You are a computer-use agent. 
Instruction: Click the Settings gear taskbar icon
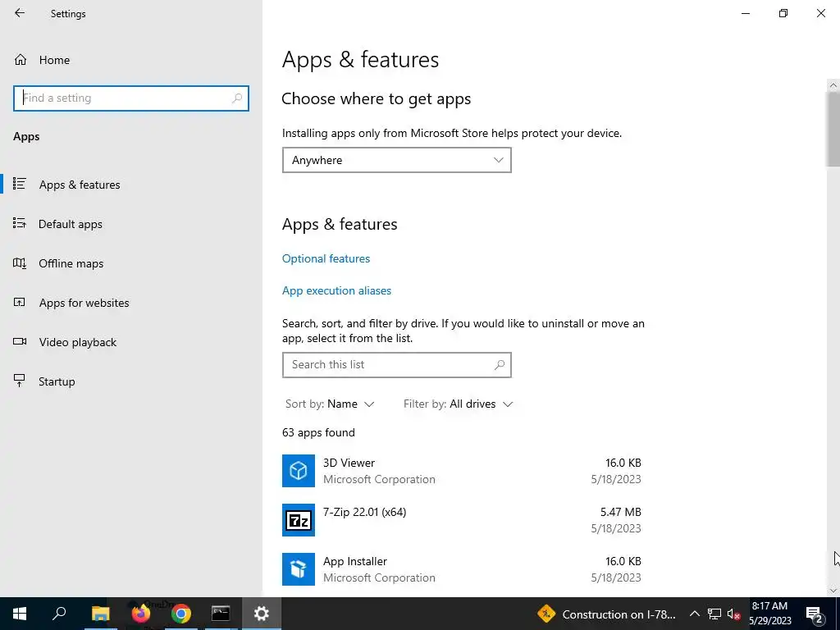coord(262,614)
